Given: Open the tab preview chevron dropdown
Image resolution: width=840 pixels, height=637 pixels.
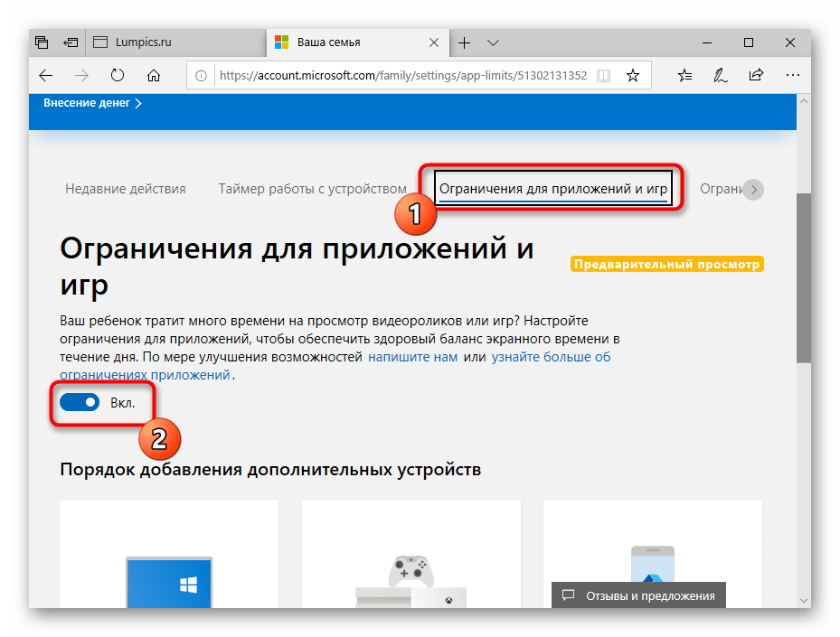Looking at the screenshot, I should tap(493, 42).
